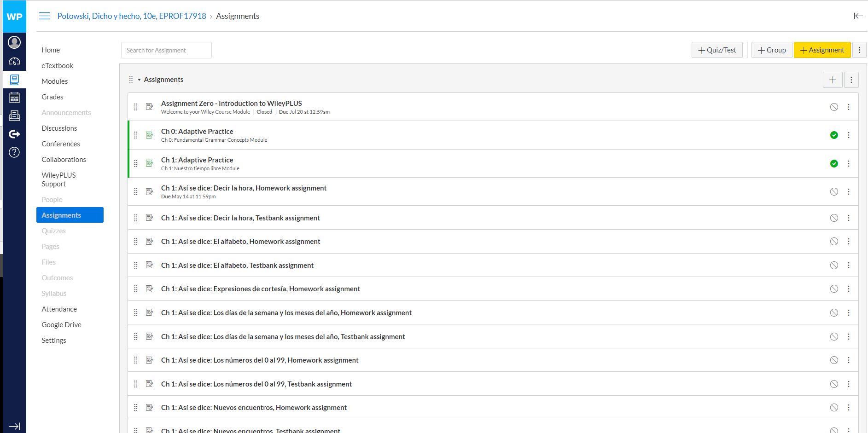Open options for El alfabeto, Testbank assignment

point(848,265)
